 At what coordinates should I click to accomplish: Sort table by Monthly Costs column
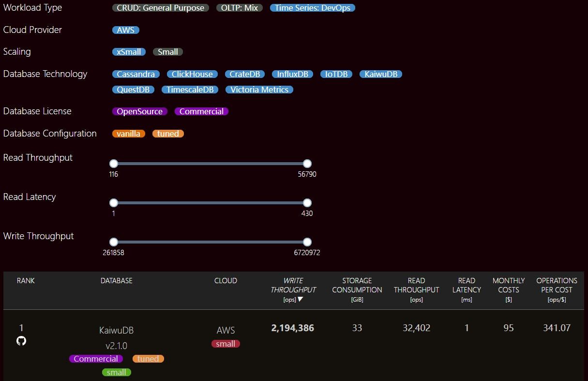click(x=509, y=290)
